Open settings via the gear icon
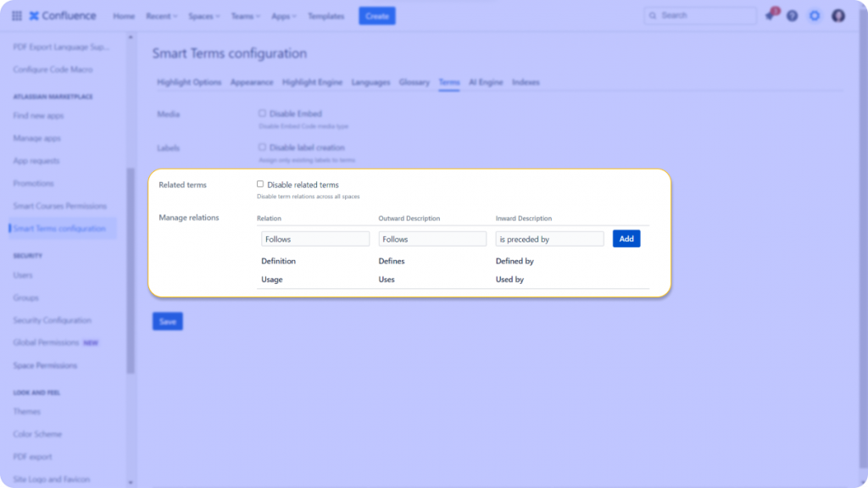This screenshot has width=868, height=488. coord(814,15)
